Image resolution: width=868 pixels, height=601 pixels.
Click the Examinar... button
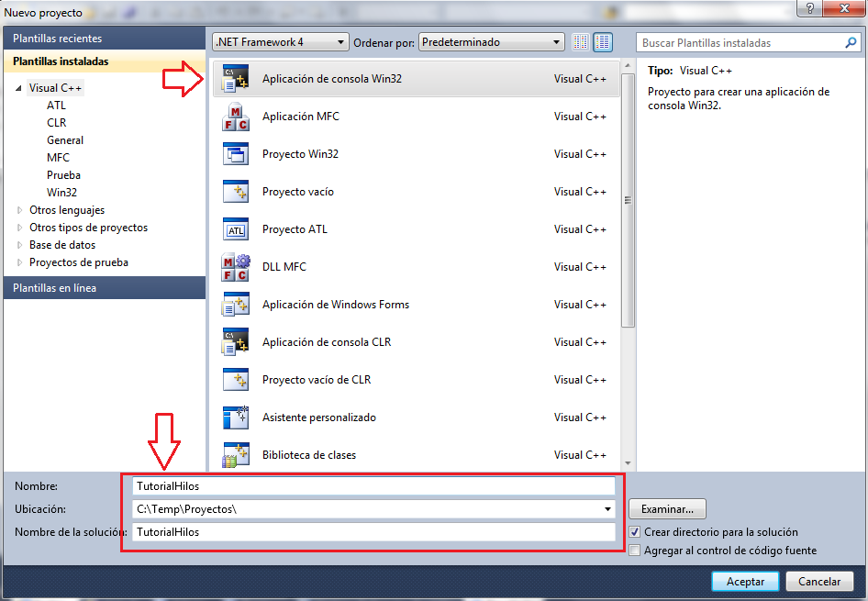point(667,508)
